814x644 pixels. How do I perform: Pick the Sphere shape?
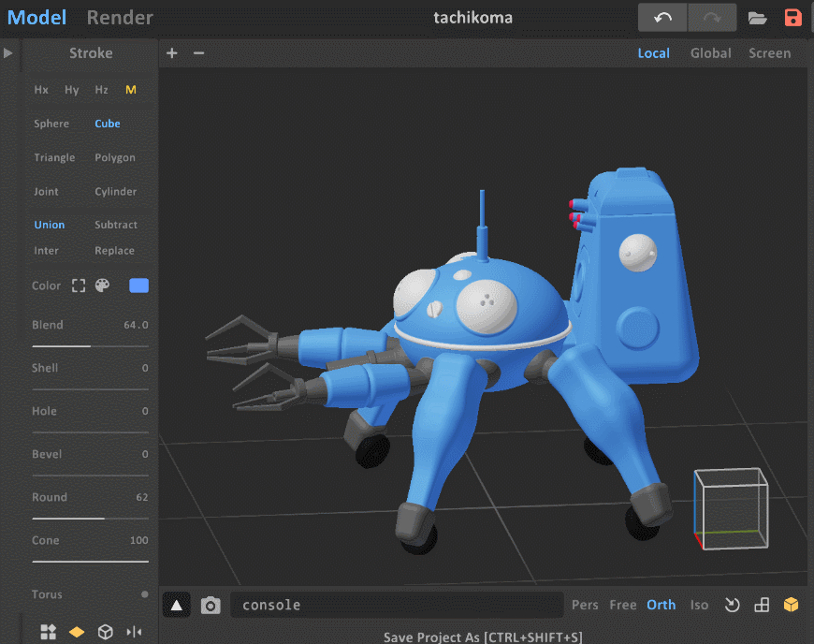tap(51, 124)
